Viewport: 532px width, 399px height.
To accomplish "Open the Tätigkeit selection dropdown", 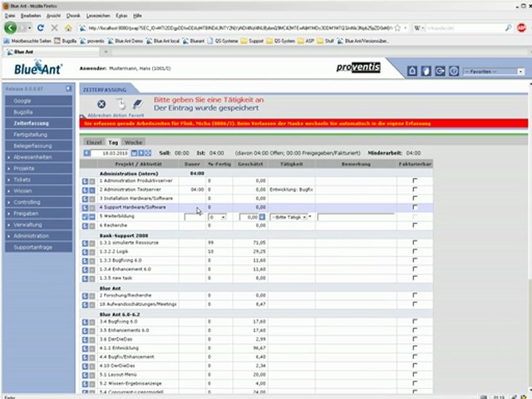I will point(288,217).
